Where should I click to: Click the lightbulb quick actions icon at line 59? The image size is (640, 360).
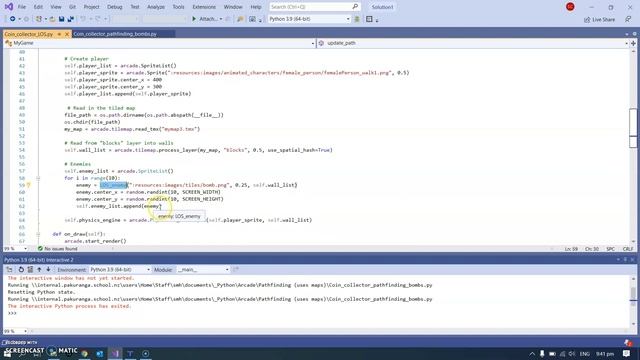coord(29,185)
